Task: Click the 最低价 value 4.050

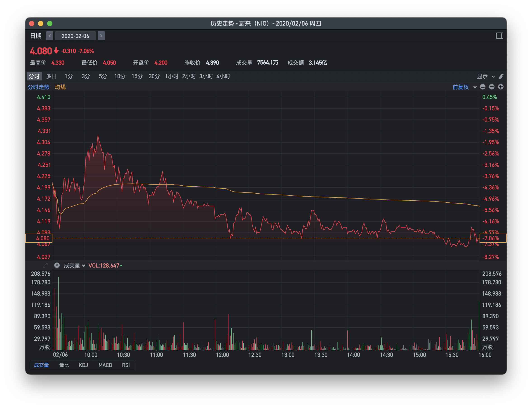Action: pyautogui.click(x=109, y=63)
